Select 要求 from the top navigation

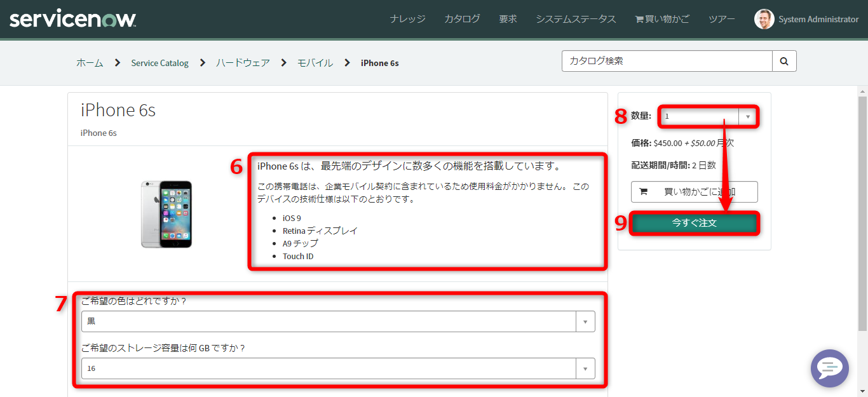(x=508, y=19)
